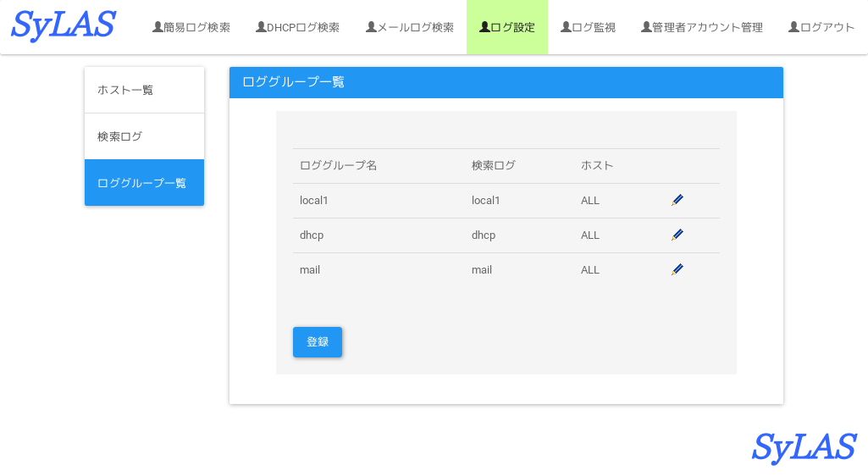Go to 管理者アカウント管理
The height and width of the screenshot is (476, 868).
click(702, 27)
